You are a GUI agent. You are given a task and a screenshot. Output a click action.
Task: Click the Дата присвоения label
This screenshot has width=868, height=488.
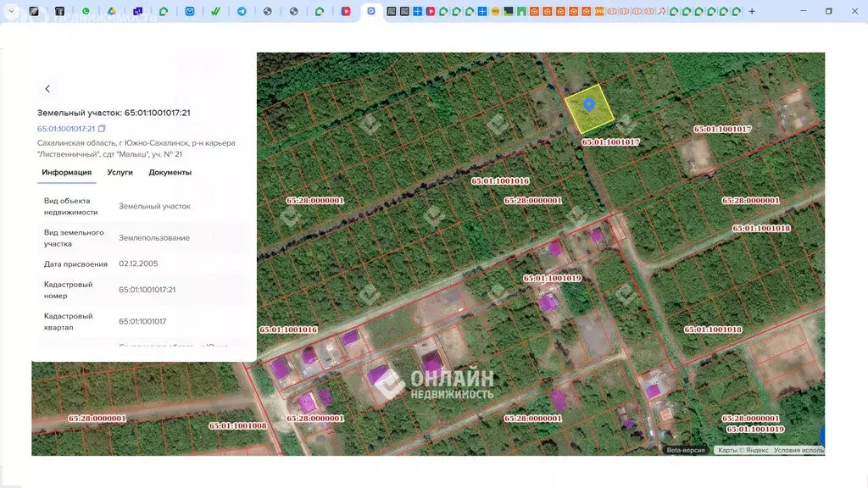coord(75,264)
